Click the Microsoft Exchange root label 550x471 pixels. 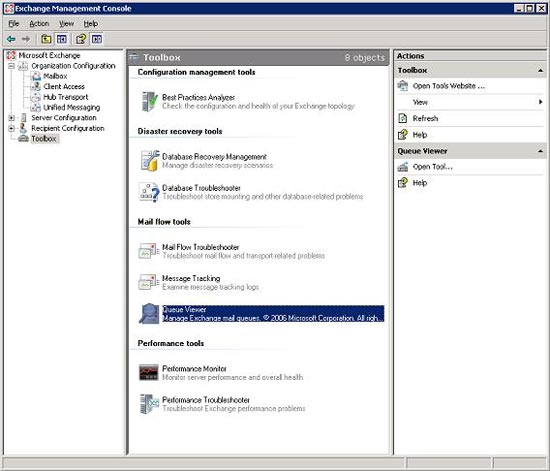[x=49, y=55]
